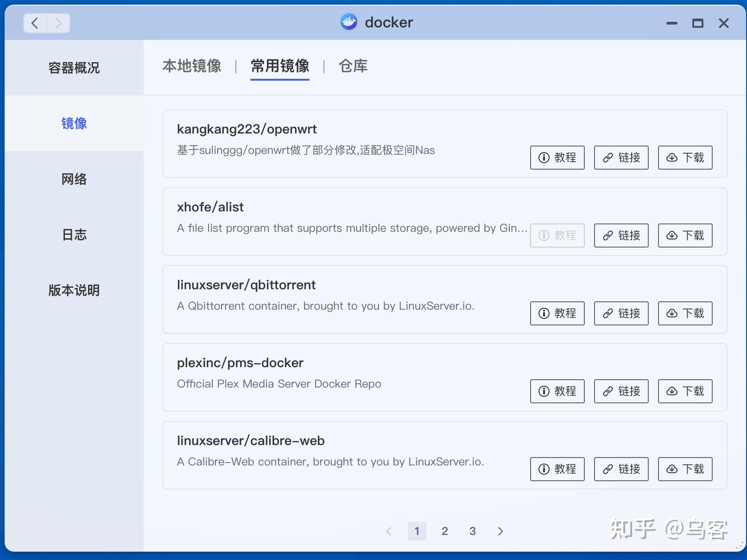Screen dimensions: 747x560
Task: Click 下载 for plexinc/pms-docker
Action: [x=685, y=391]
